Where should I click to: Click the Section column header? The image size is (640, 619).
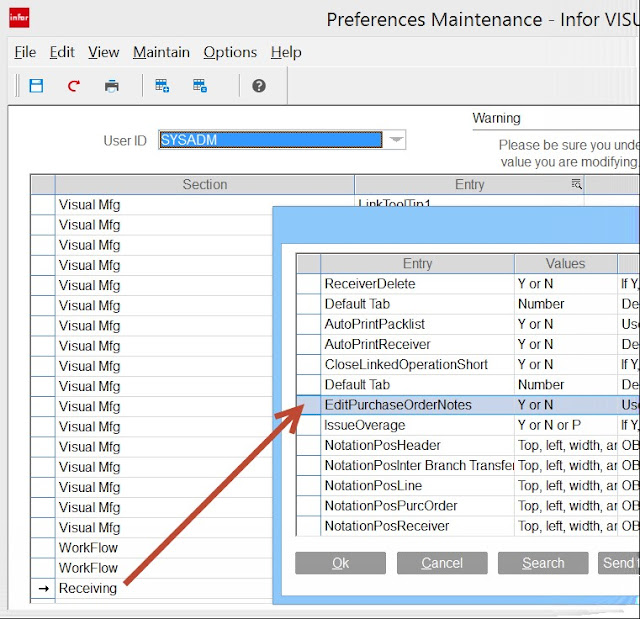205,184
